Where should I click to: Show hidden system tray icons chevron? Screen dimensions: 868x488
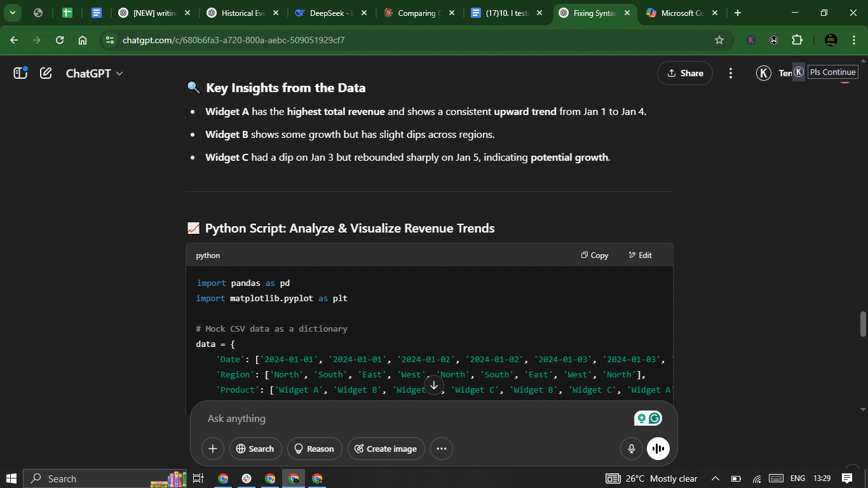click(x=715, y=478)
